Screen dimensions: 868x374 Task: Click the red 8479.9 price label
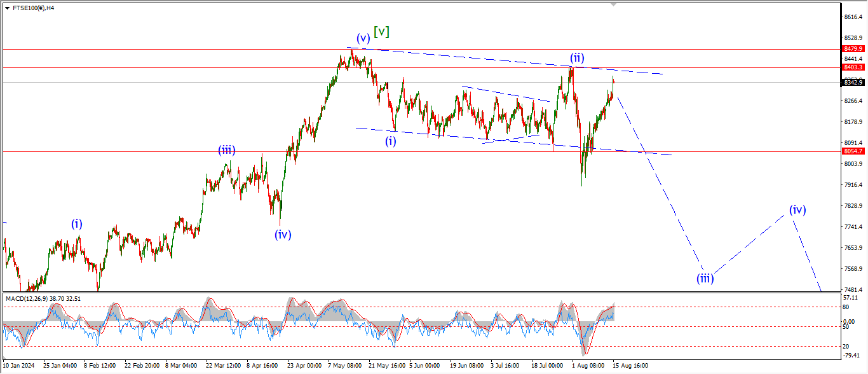853,49
